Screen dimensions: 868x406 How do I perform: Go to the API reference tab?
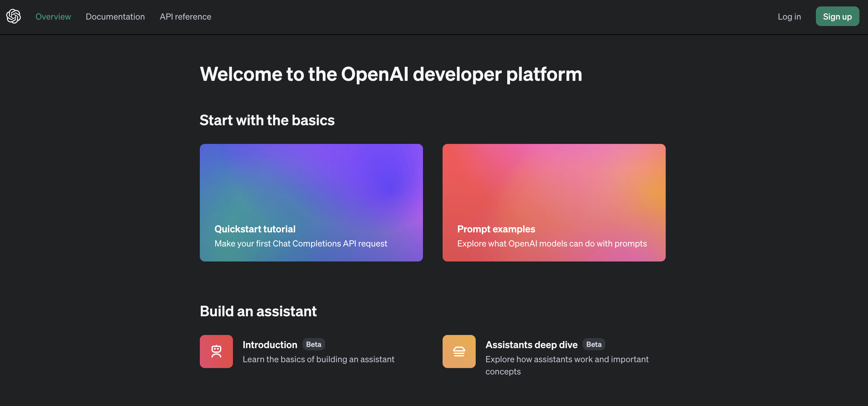pos(185,17)
